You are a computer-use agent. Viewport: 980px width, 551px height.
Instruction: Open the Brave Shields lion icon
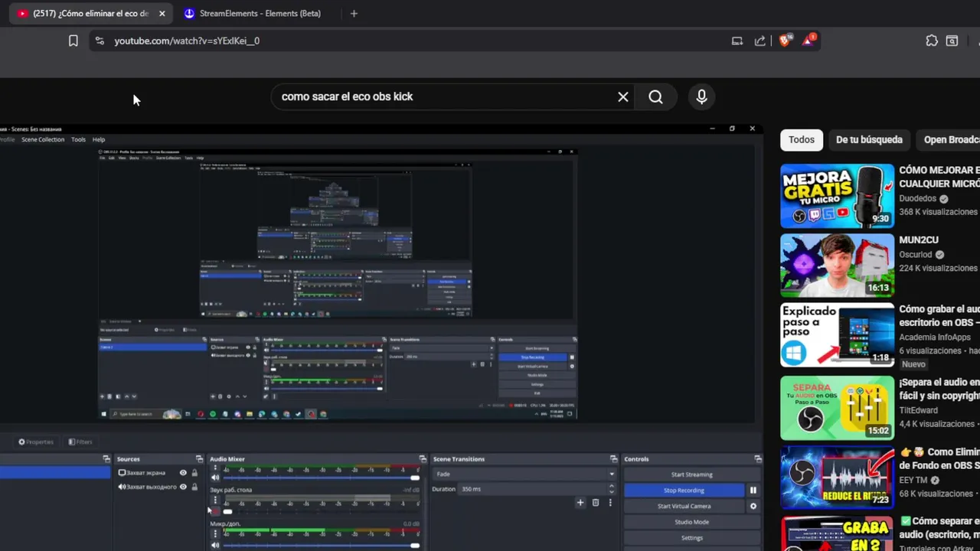785,40
